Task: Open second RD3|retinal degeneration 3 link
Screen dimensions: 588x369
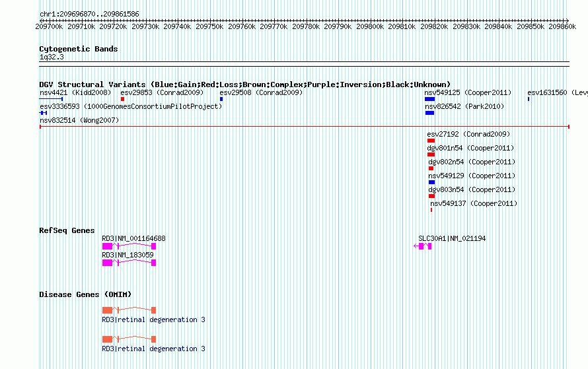Action: pyautogui.click(x=153, y=349)
